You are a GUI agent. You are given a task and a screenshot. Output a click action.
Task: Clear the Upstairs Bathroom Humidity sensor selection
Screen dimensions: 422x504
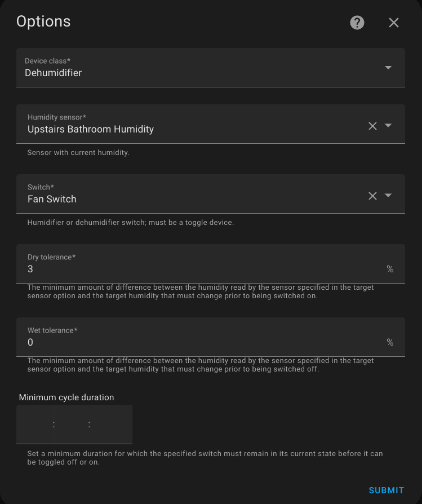[372, 126]
